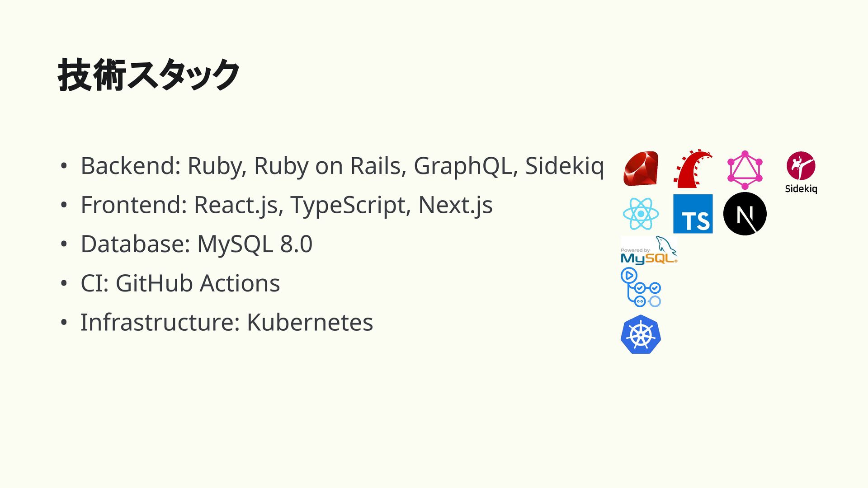Click the Sidekiq logo icon

click(801, 165)
